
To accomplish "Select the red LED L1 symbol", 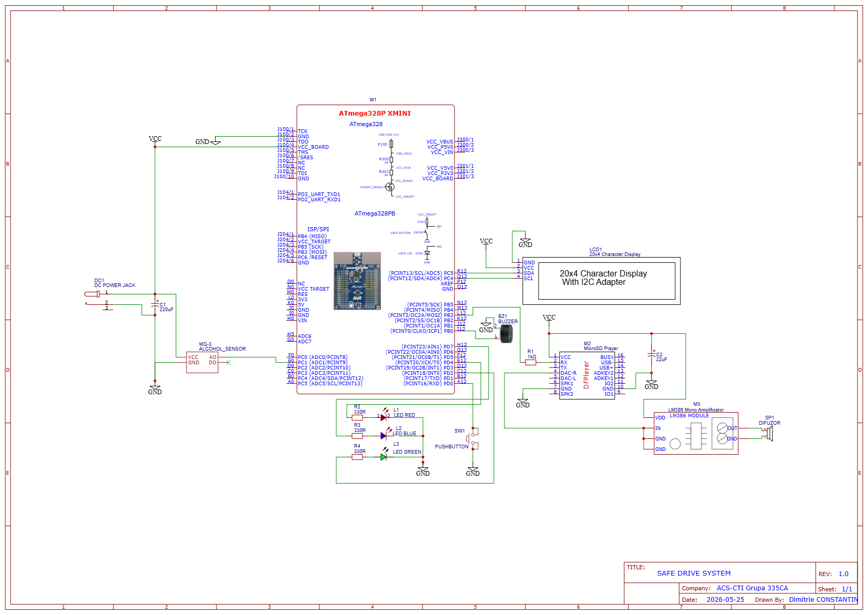I will (384, 415).
